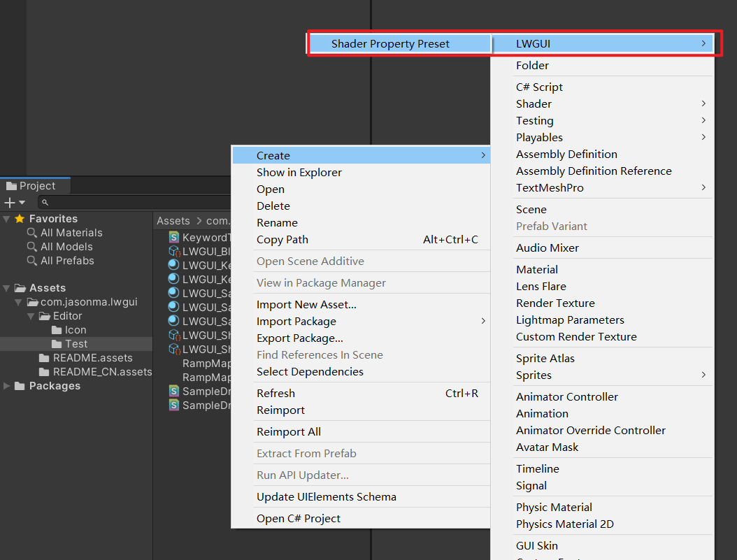Collapse the Favorites tree arrow
The height and width of the screenshot is (560, 737).
pos(6,219)
